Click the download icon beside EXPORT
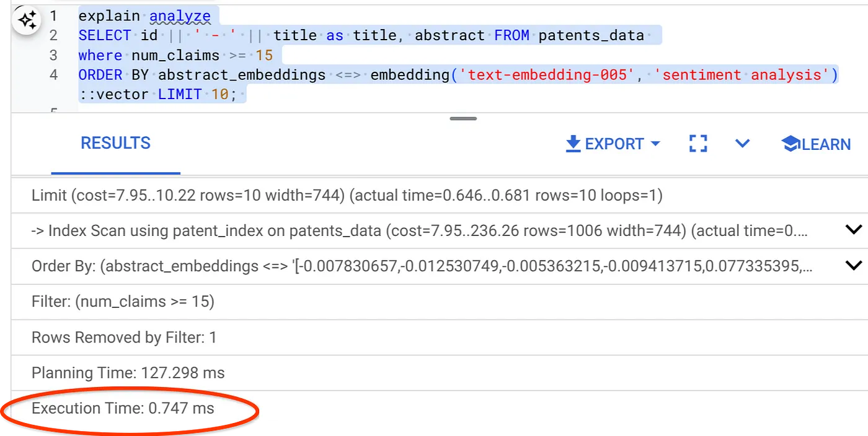The height and width of the screenshot is (436, 868). [x=572, y=144]
